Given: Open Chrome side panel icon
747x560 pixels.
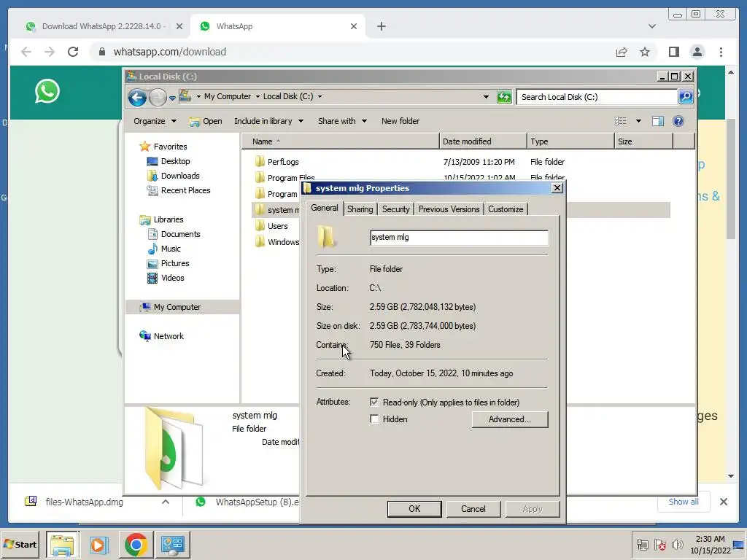Looking at the screenshot, I should click(673, 52).
